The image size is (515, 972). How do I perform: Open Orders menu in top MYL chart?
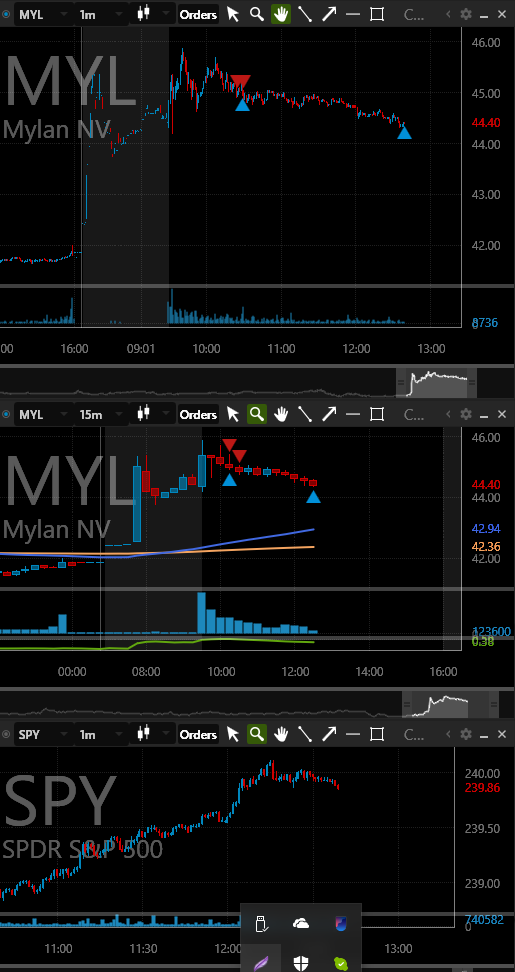[198, 14]
